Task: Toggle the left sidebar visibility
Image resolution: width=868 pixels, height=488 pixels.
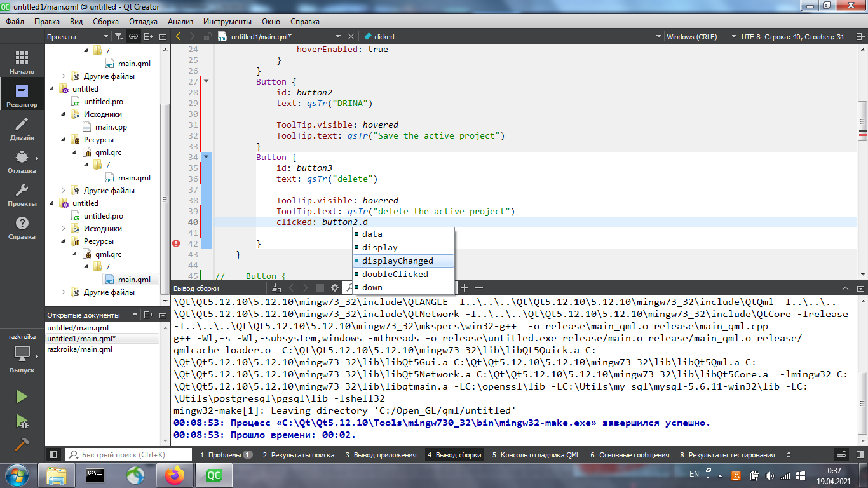Action: [53, 455]
